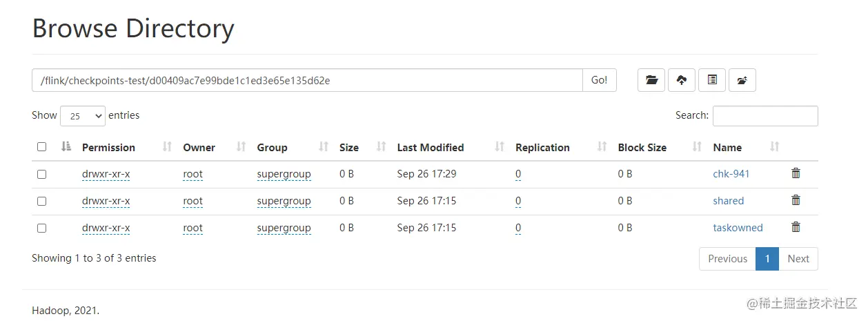The image size is (868, 321).
Task: Tick the select-all header checkbox
Action: (41, 147)
